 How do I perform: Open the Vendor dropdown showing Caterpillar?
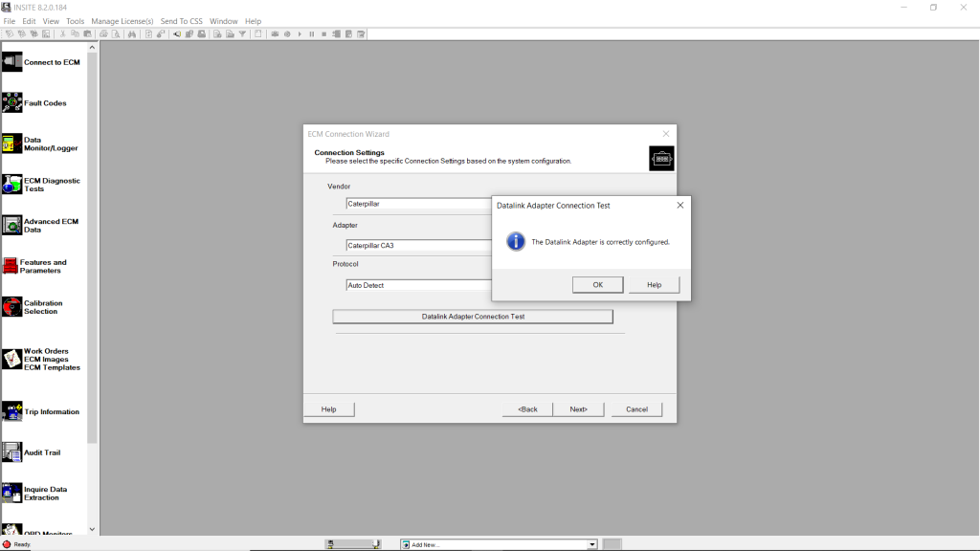tap(418, 204)
